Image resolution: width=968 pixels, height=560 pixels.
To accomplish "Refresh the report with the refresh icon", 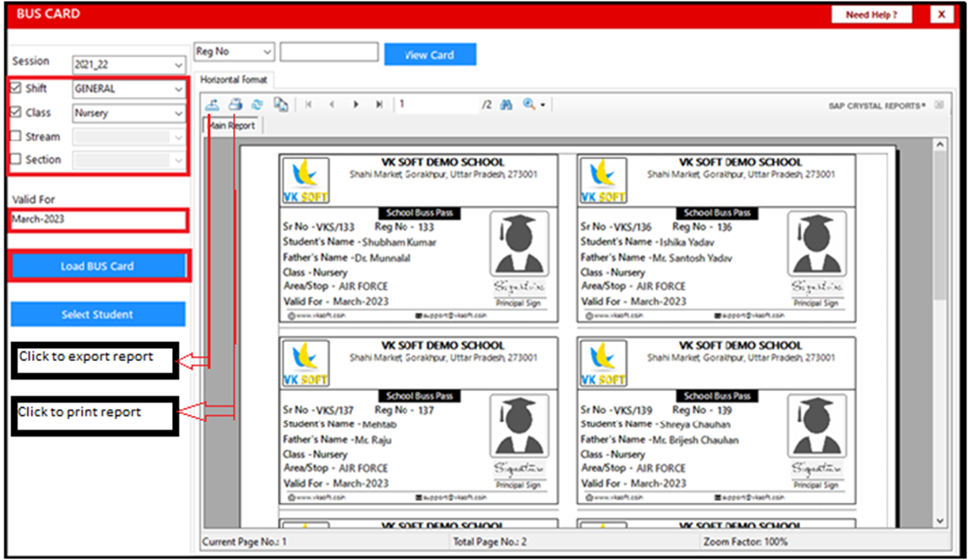I will [257, 104].
